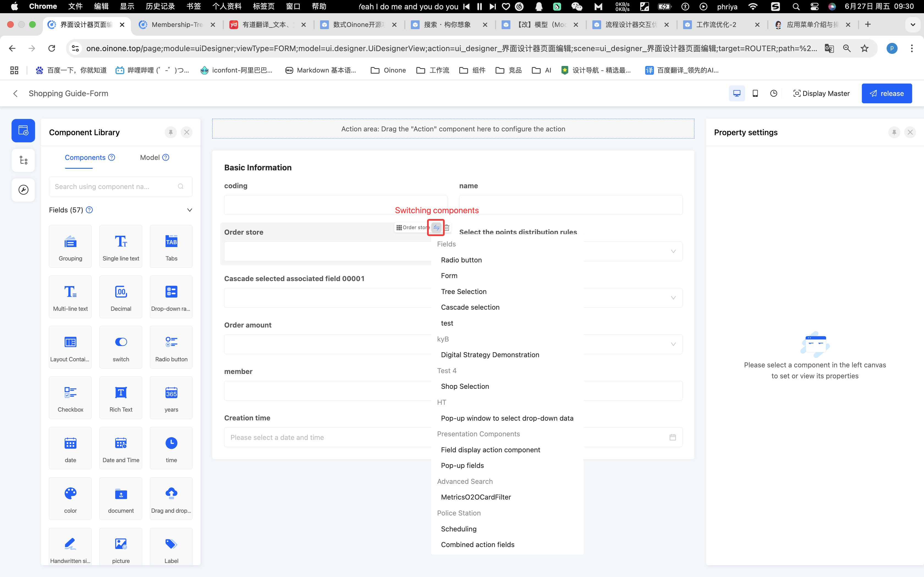The image size is (924, 577).
Task: Select the Radio button component tile
Action: (171, 347)
